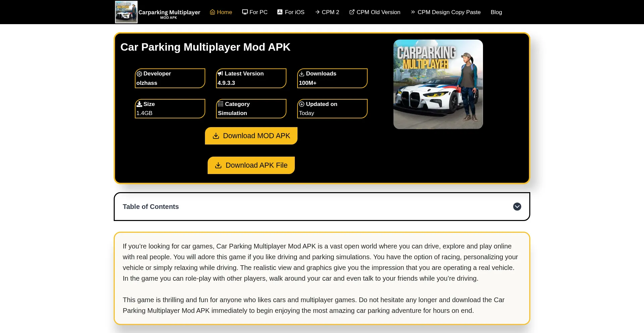This screenshot has width=644, height=333.
Task: Click the Download APK File button
Action: coord(251,165)
